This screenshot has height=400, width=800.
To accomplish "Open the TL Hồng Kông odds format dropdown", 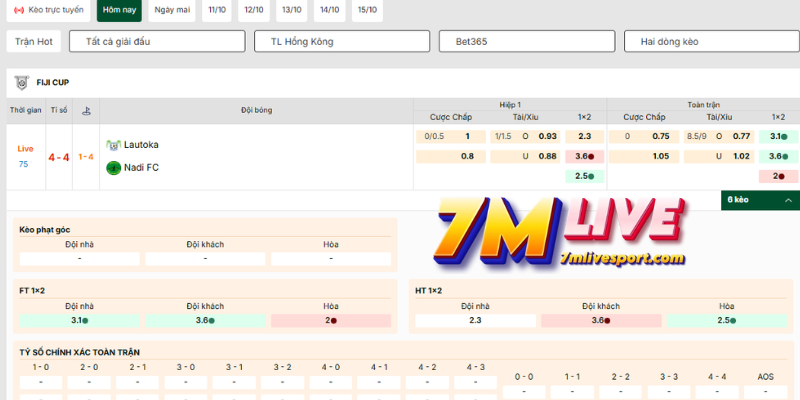I will point(342,42).
